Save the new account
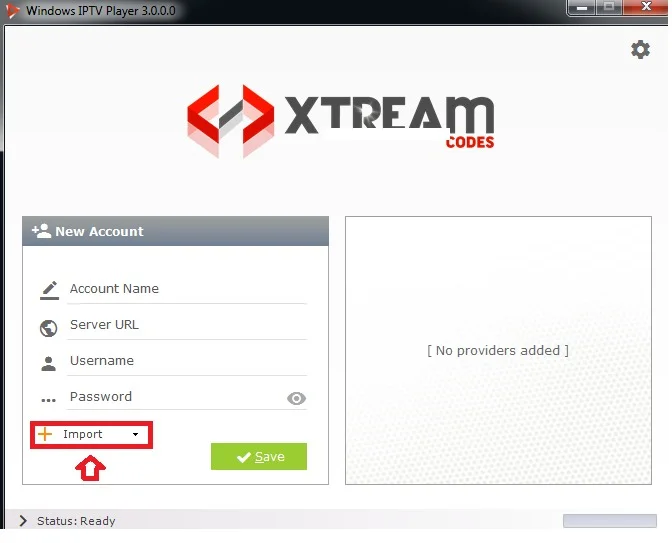 click(x=259, y=456)
